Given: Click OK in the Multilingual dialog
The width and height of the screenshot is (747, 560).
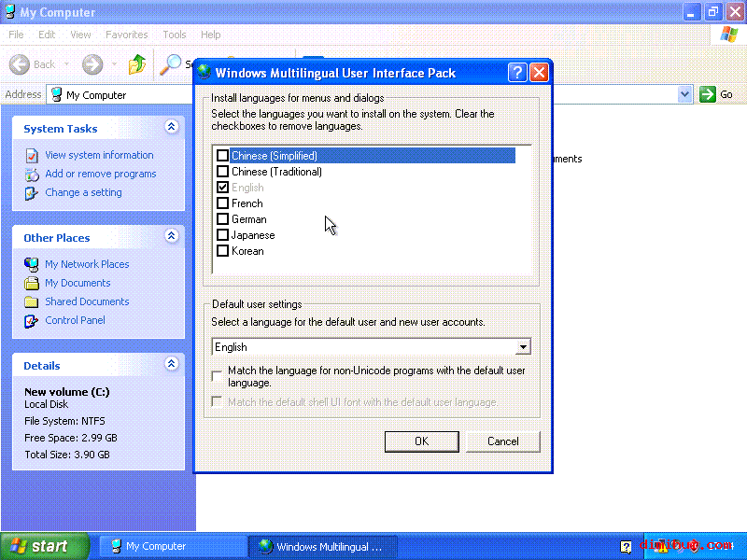Looking at the screenshot, I should pos(422,441).
